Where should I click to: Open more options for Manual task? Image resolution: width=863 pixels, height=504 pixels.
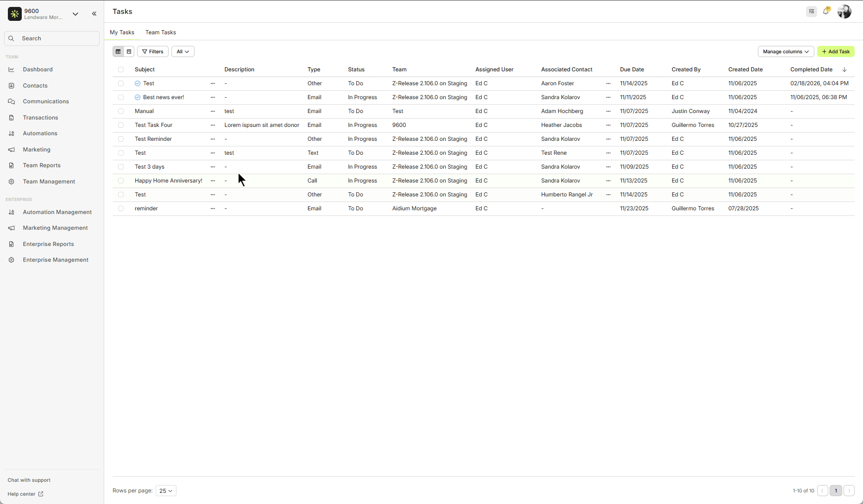coord(213,111)
